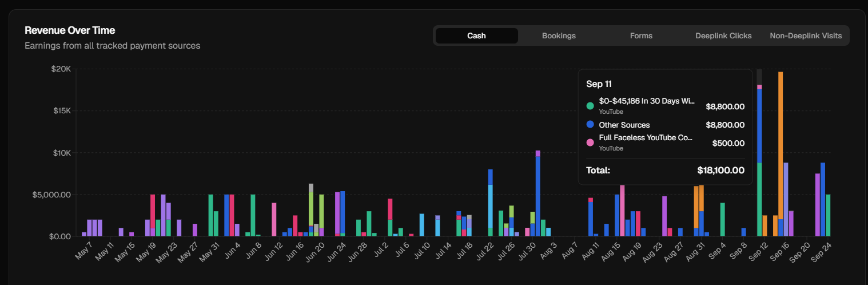Click the tall orange bar near Sep 16
This screenshot has height=285, width=868.
(781, 145)
